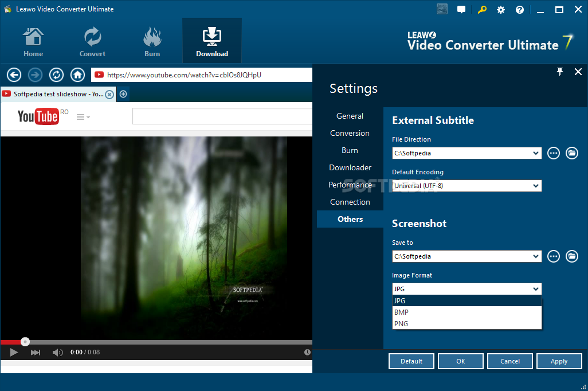
Task: Mute the video volume
Action: click(x=57, y=352)
